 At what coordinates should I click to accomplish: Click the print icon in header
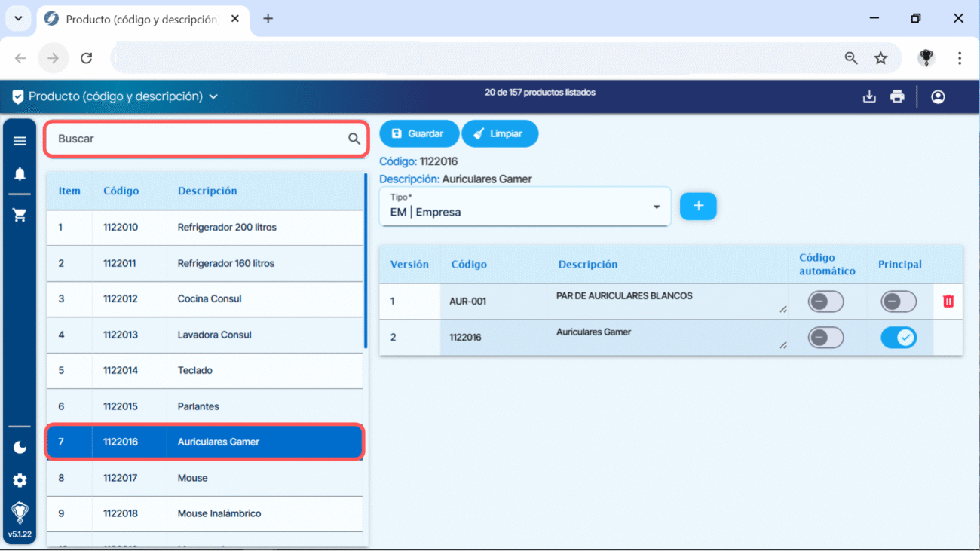tap(897, 96)
